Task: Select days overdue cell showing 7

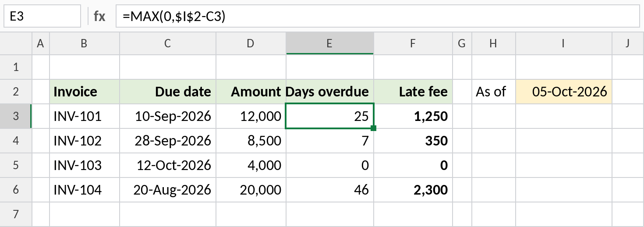Action: click(330, 141)
